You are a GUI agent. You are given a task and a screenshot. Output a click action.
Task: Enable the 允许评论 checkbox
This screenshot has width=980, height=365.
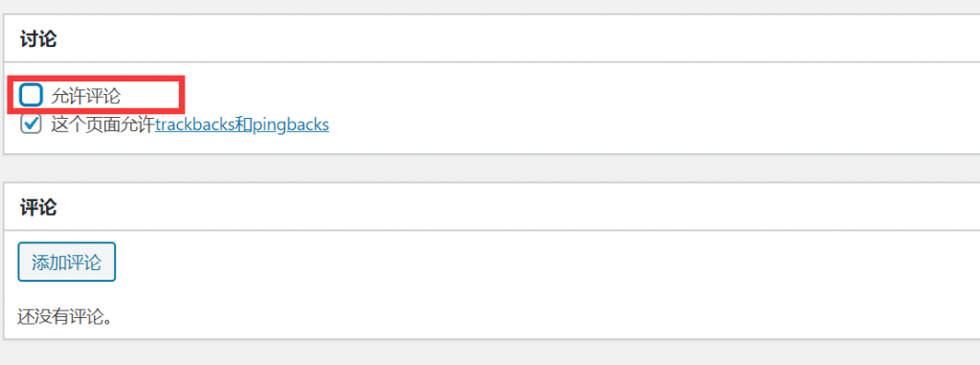tap(31, 95)
